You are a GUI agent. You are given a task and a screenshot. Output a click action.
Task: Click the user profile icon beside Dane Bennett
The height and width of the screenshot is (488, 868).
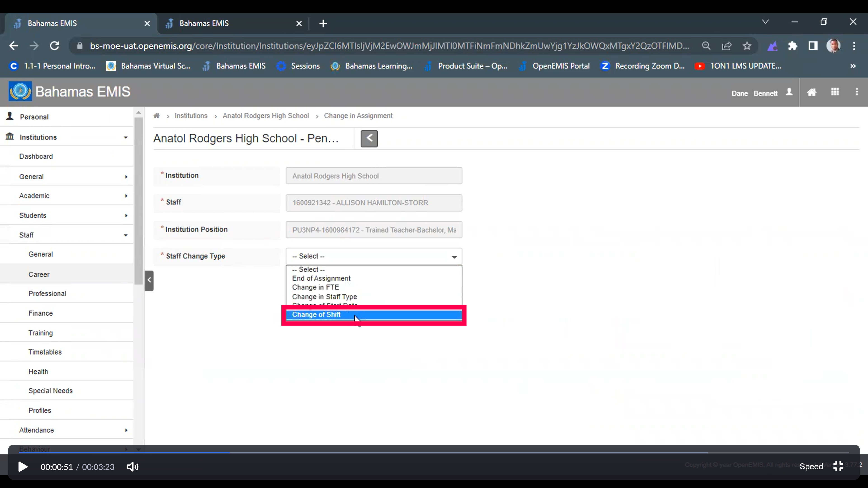(789, 92)
